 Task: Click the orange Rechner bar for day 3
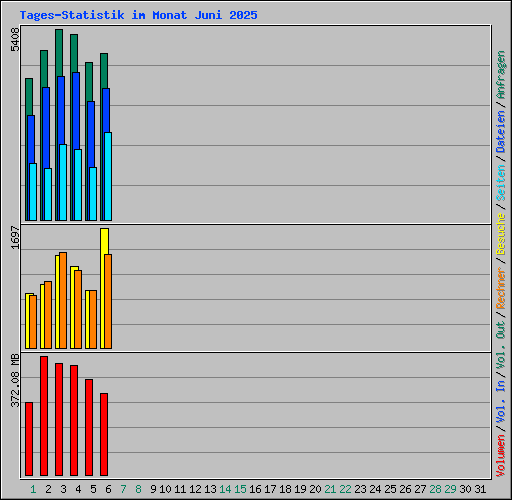point(63,300)
